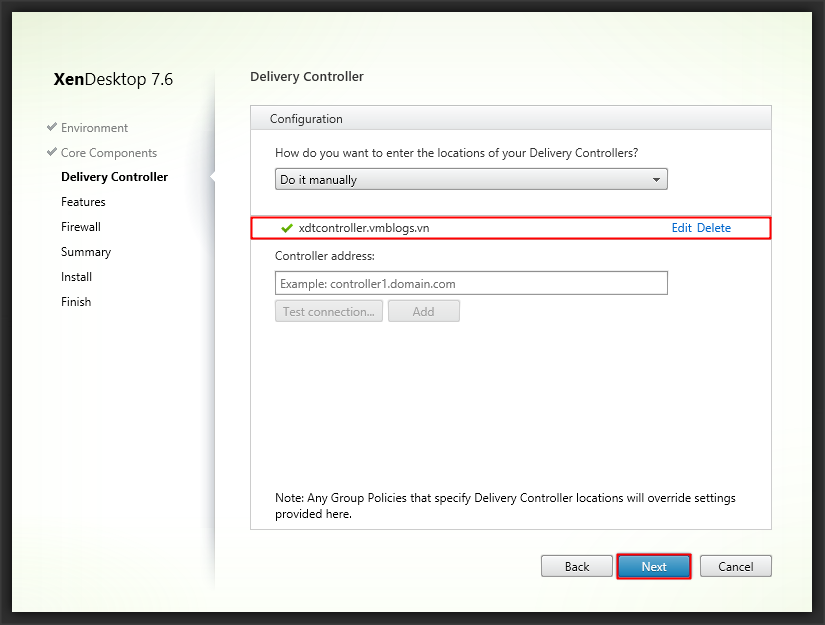825x625 pixels.
Task: Select the Install step in sidebar
Action: [x=76, y=277]
